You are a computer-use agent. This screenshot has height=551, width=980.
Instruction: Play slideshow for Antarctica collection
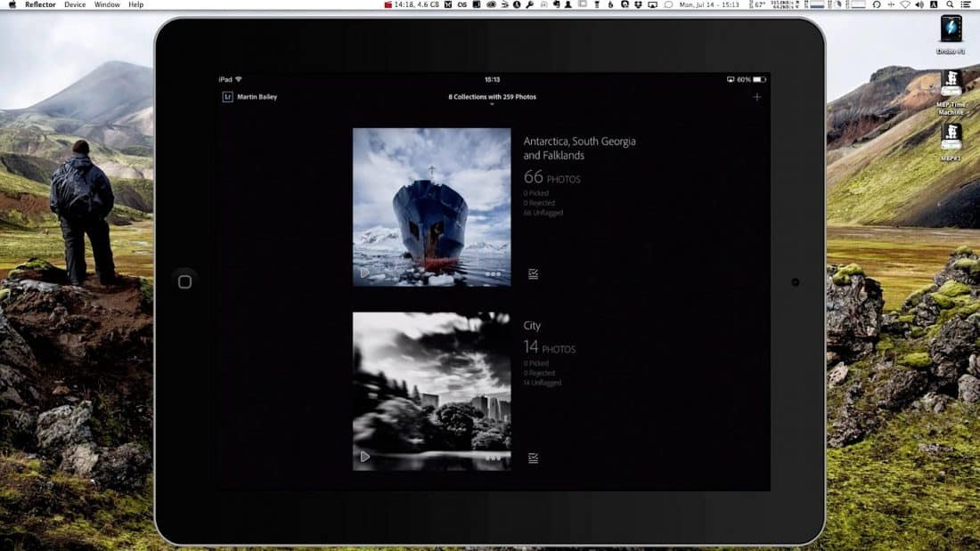tap(364, 273)
